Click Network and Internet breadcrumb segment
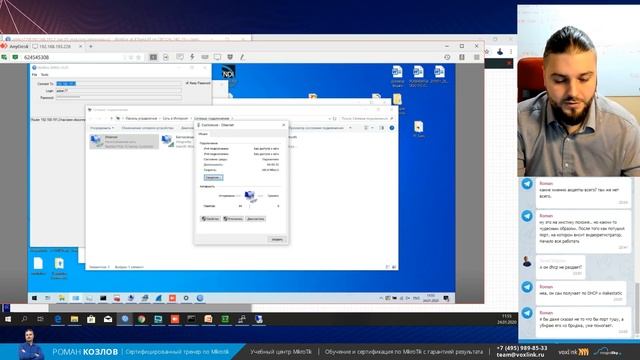This screenshot has height=360, width=640. 176,118
